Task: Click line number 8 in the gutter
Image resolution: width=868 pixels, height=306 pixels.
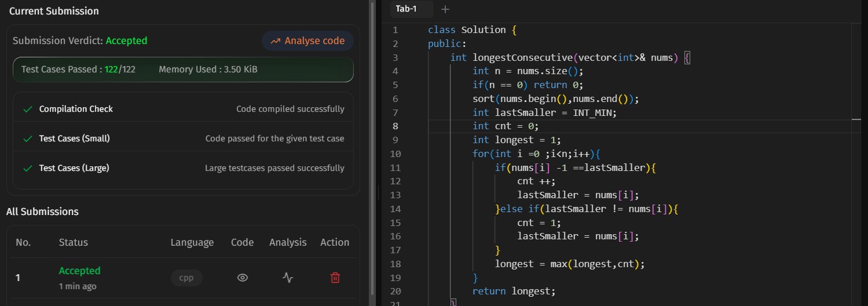Action: click(395, 126)
